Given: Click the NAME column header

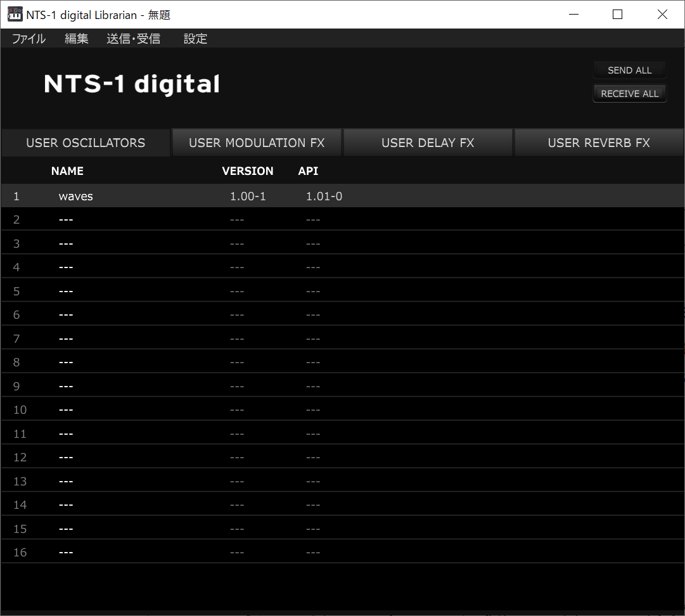Looking at the screenshot, I should pos(67,171).
